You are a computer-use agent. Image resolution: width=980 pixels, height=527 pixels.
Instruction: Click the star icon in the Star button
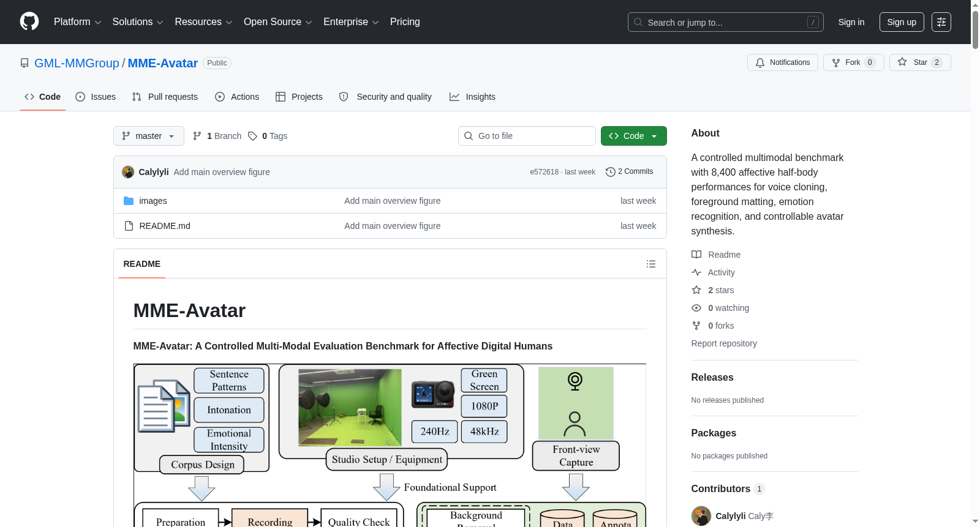pos(902,62)
